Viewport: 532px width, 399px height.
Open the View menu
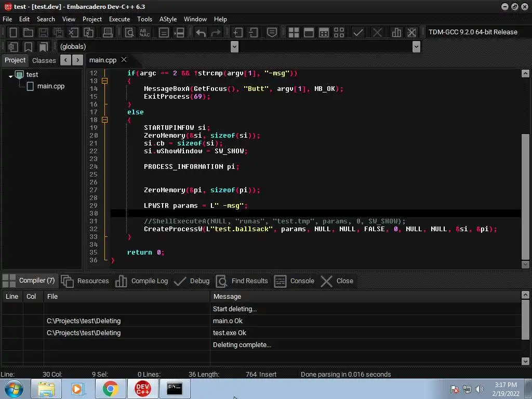[69, 19]
